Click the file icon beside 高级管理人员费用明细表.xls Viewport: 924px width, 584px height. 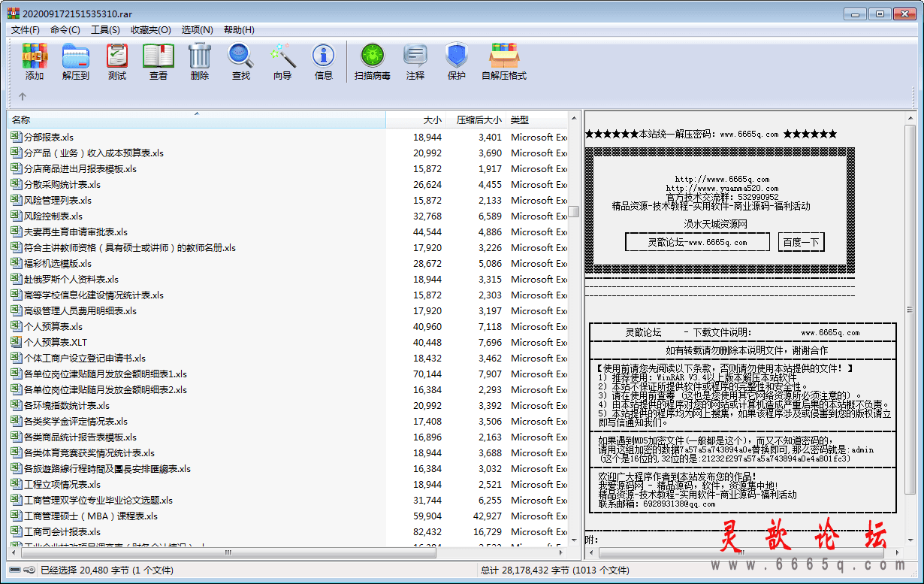click(x=16, y=310)
